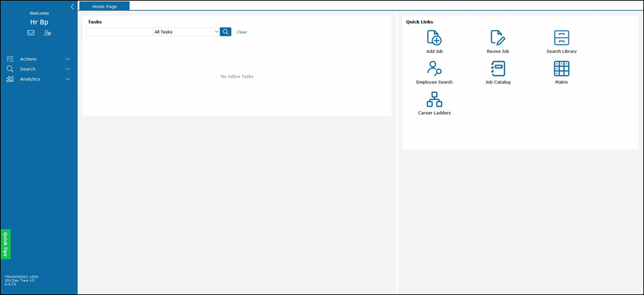The image size is (644, 295).
Task: Open the Revise Job quick link icon
Action: coord(497,38)
